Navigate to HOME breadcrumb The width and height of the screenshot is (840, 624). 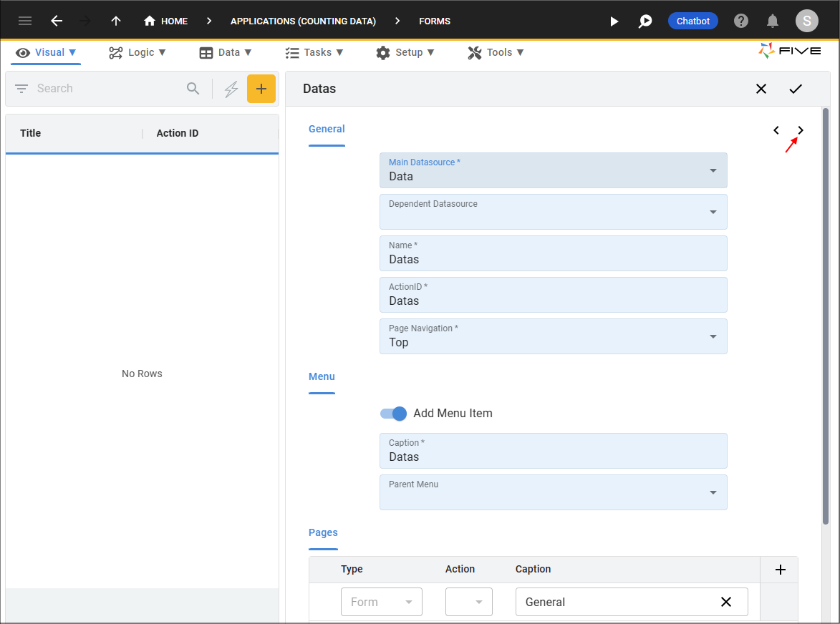pos(166,21)
